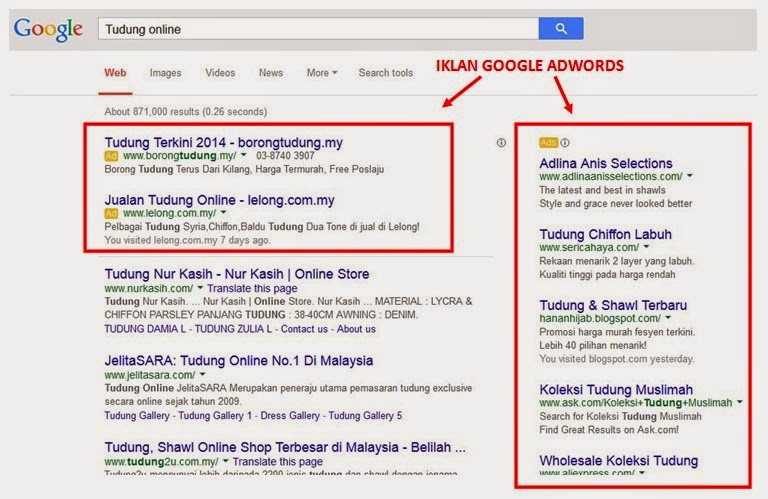Open the dropdown arrow next to www.ask.com/Koleksi+Tudung+Muslimah
This screenshot has width=768, height=499.
pos(740,402)
